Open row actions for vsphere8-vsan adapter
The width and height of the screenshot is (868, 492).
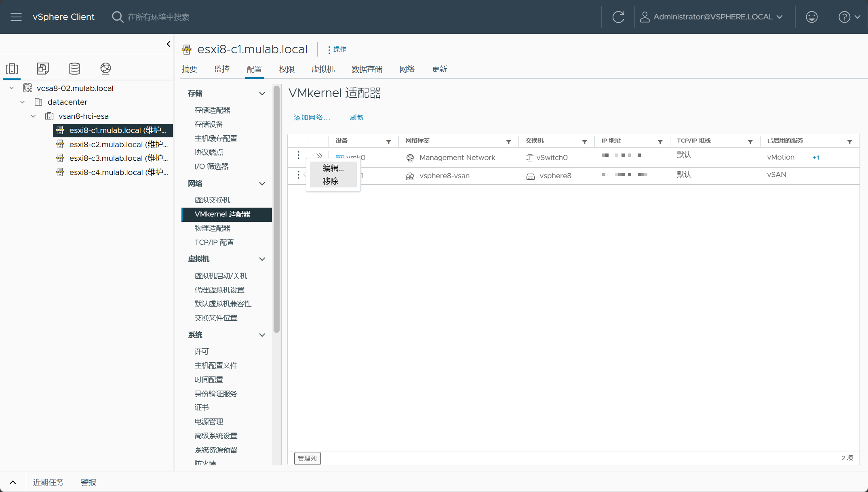[x=298, y=175]
